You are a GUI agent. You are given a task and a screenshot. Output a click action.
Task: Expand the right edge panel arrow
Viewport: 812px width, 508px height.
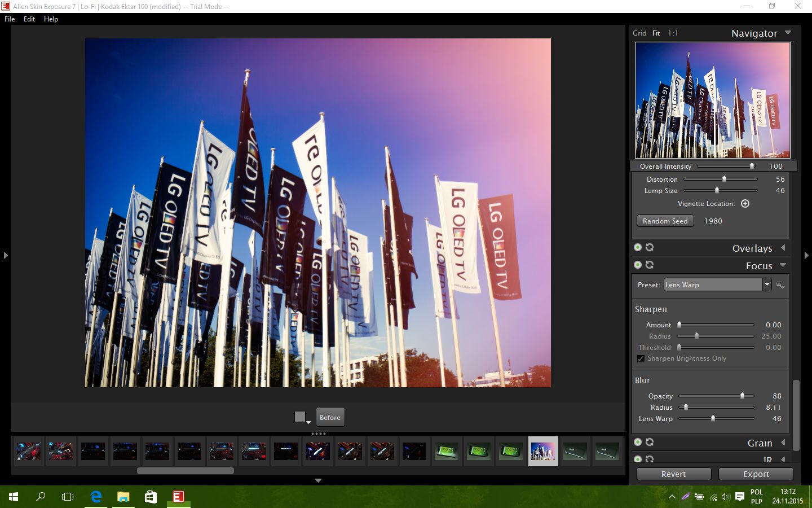[806, 256]
